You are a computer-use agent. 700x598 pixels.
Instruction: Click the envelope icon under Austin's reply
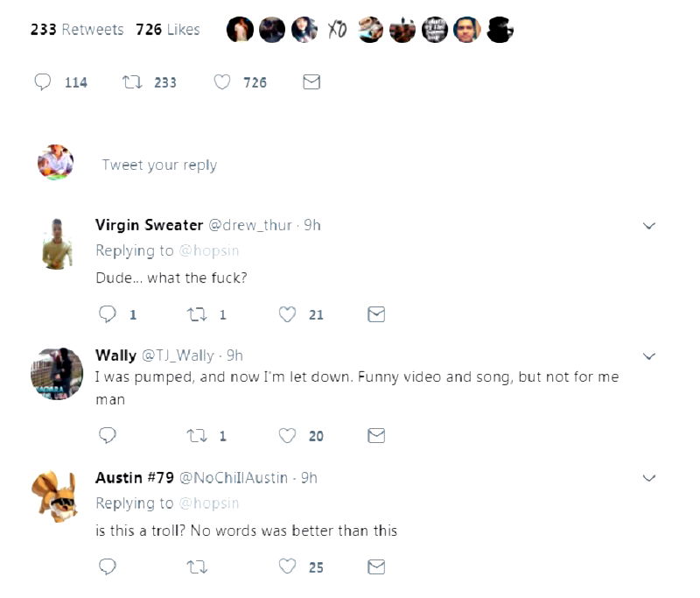point(376,566)
